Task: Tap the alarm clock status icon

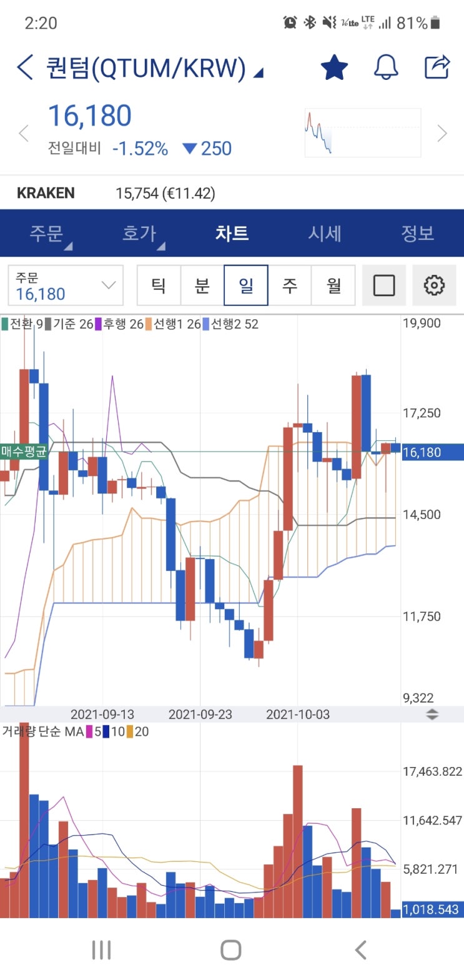Action: coord(290,23)
